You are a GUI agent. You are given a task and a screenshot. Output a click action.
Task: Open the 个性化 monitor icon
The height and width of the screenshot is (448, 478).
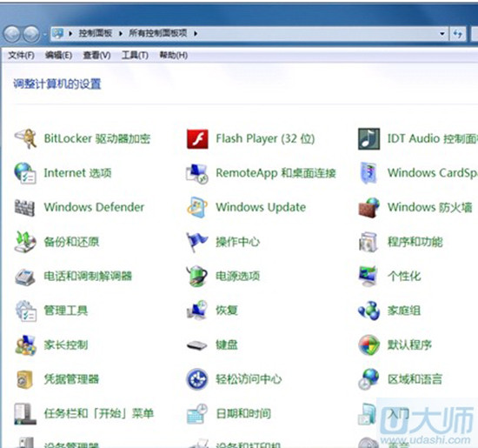(x=368, y=276)
